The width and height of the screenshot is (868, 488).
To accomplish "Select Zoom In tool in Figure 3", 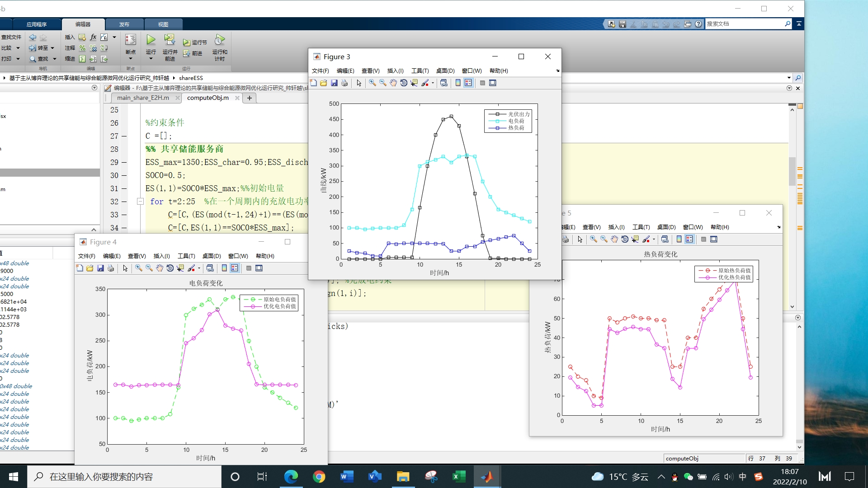I will coord(372,83).
